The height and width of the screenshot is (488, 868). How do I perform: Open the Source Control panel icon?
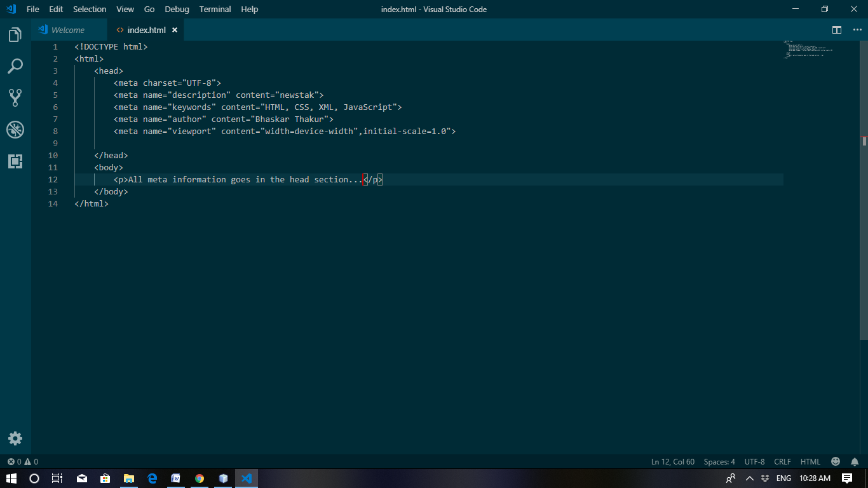[x=15, y=98]
